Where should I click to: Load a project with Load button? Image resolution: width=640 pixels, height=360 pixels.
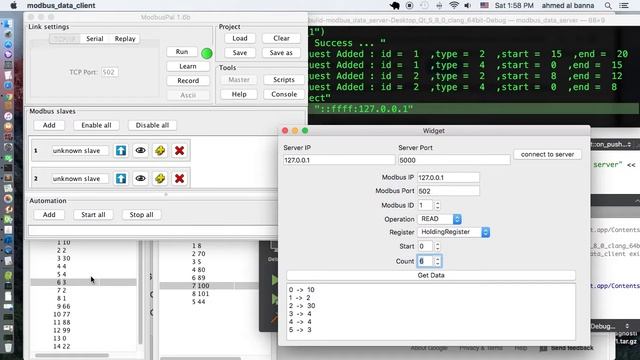coord(240,38)
